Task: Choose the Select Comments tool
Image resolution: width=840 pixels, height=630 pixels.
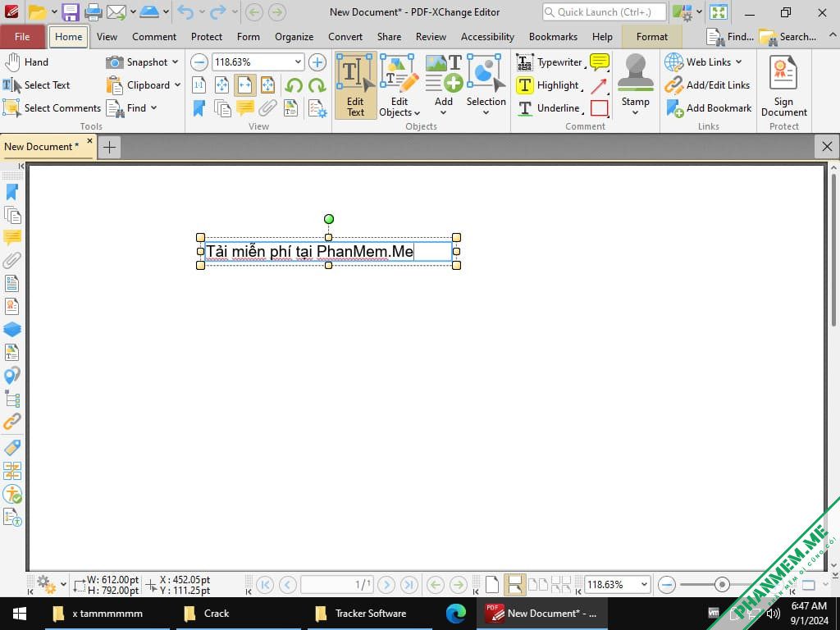Action: tap(52, 108)
